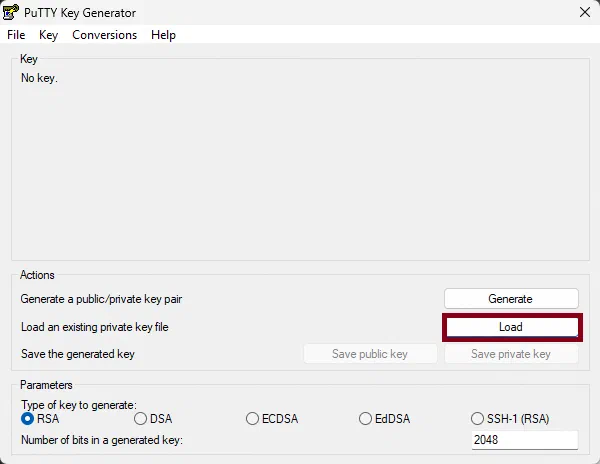The image size is (600, 464).
Task: Click the PuTTY Key Generator title icon
Action: click(10, 12)
